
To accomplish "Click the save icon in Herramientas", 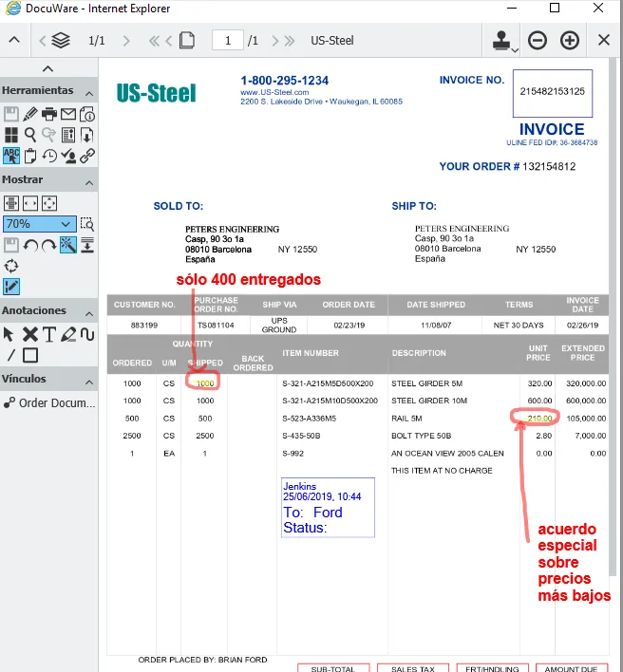I will 11,114.
